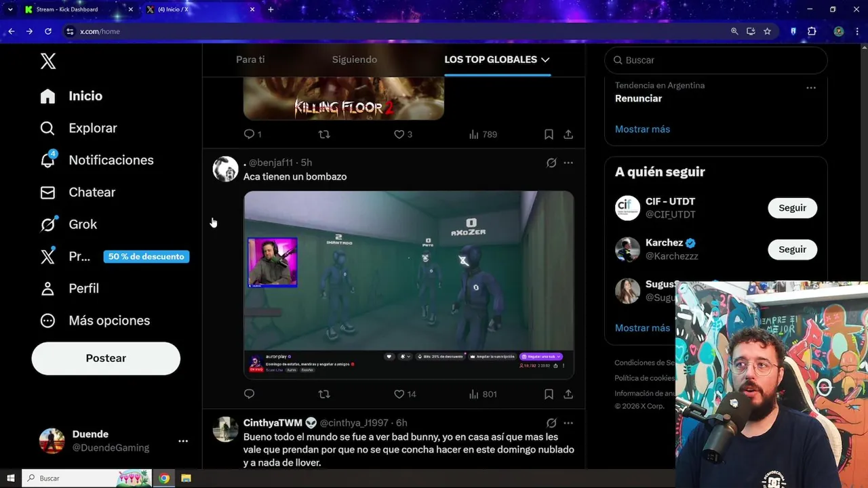Open the browser zoom magnifier icon
Screen dimensions: 868x488
[734, 31]
